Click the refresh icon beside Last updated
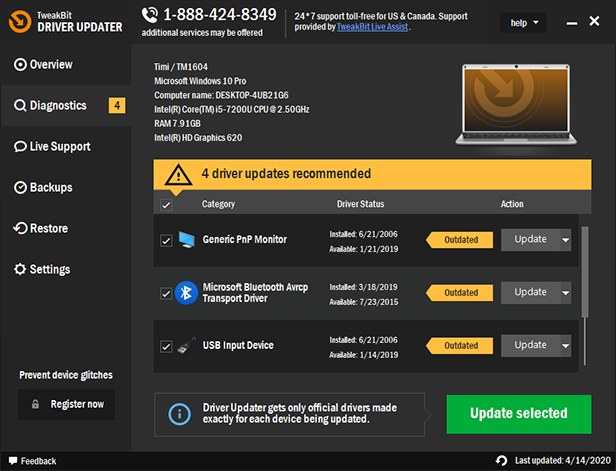Image resolution: width=616 pixels, height=471 pixels. click(501, 460)
